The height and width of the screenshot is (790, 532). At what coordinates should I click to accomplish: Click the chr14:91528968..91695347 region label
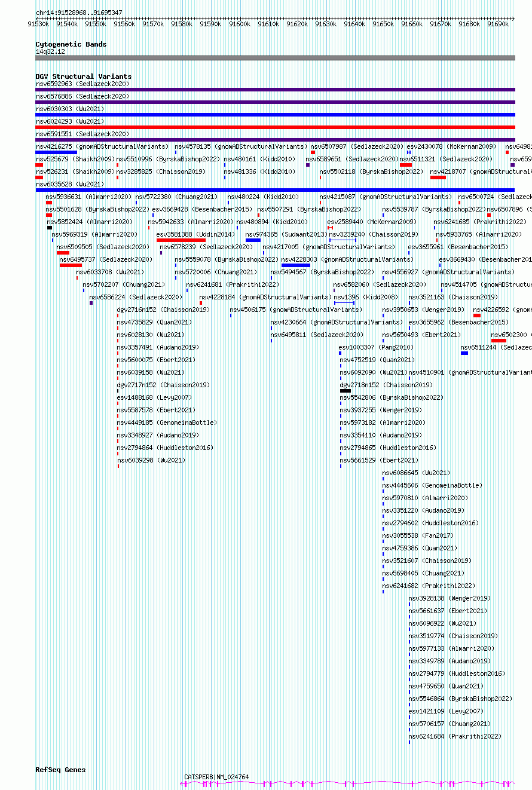[x=79, y=13]
